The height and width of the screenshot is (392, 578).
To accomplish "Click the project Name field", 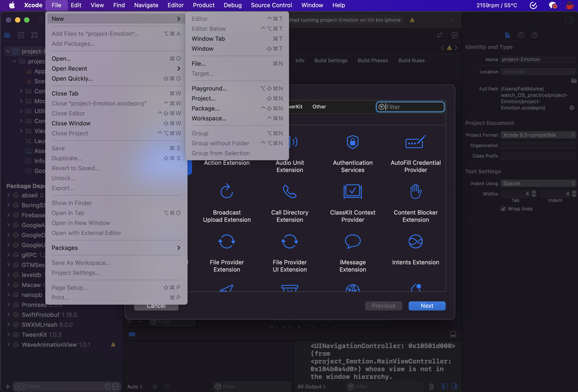I will [538, 59].
